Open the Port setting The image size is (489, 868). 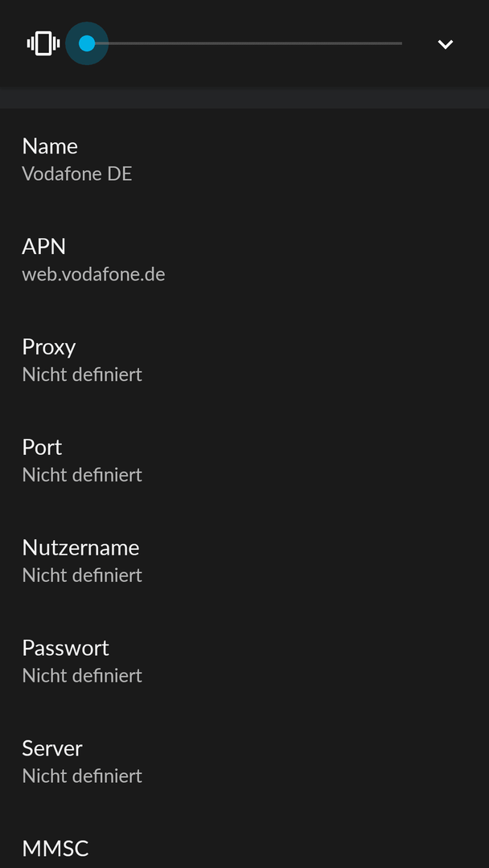click(244, 460)
